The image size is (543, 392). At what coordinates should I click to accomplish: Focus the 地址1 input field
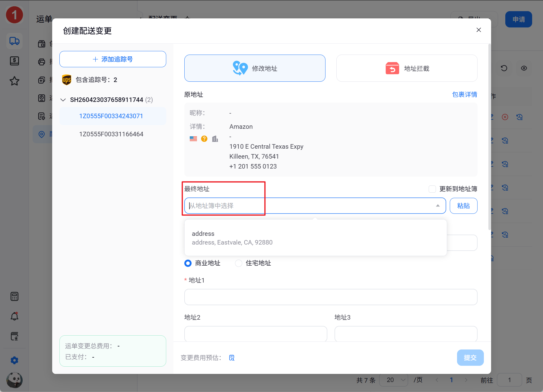tap(331, 297)
